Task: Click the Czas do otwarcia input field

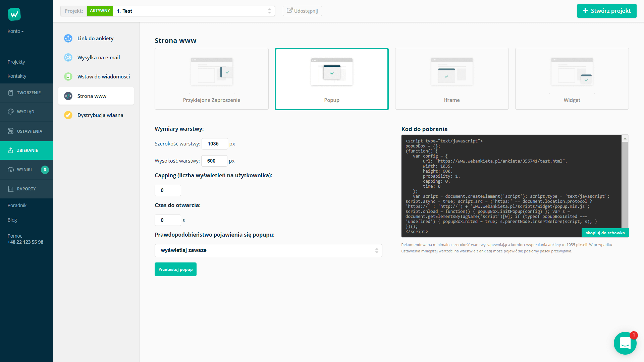Action: pos(168,220)
